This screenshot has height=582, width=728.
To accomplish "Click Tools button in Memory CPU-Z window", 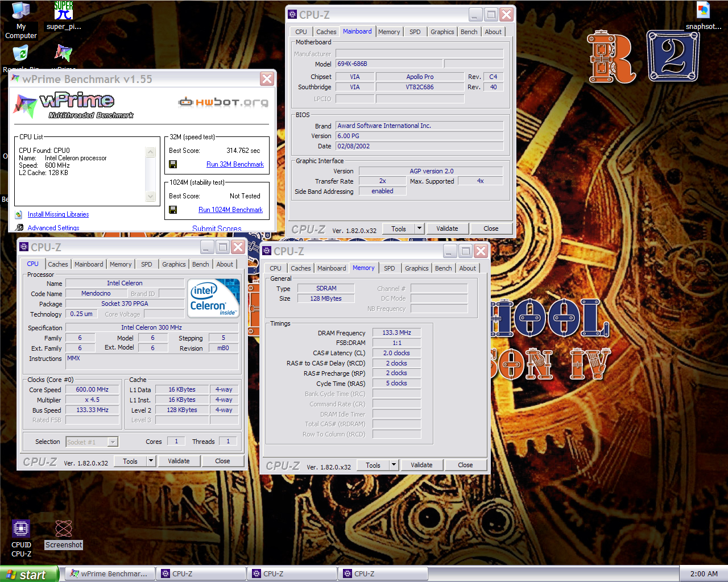I will tap(373, 465).
